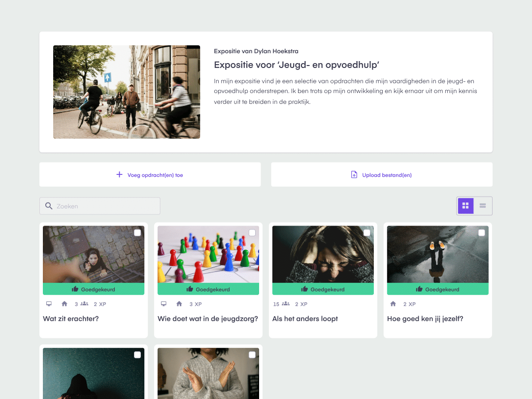Select the grid view icon
The image size is (532, 399).
tap(465, 205)
